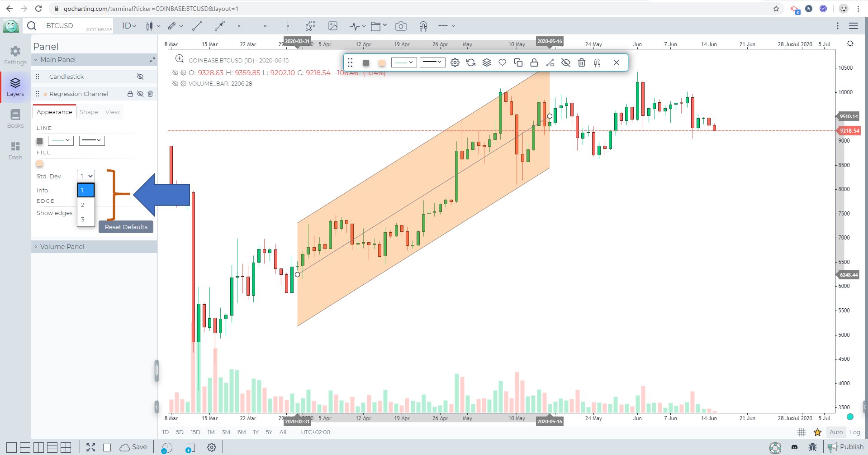Click the fill color swatch
The height and width of the screenshot is (455, 868).
pyautogui.click(x=40, y=164)
